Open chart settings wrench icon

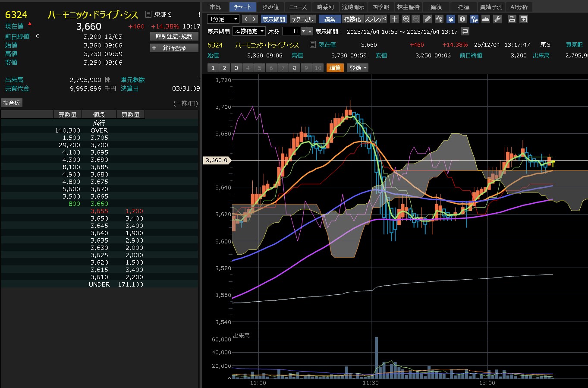pyautogui.click(x=497, y=19)
